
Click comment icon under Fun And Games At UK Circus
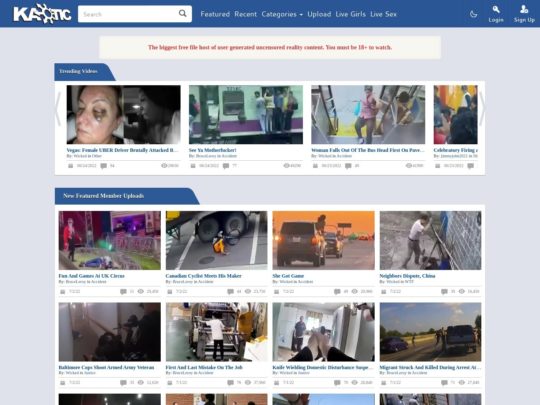coord(123,292)
